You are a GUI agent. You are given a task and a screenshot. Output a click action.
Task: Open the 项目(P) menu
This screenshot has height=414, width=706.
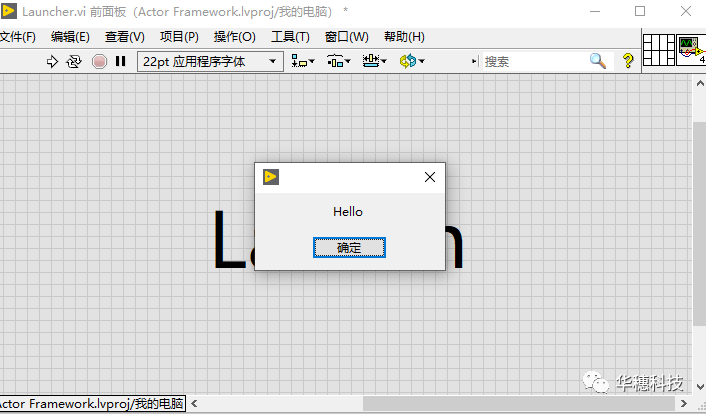click(179, 37)
